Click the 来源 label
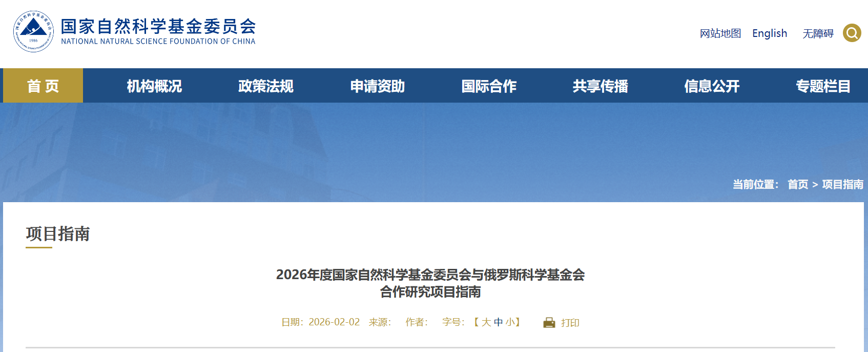This screenshot has height=352, width=868. click(x=380, y=322)
